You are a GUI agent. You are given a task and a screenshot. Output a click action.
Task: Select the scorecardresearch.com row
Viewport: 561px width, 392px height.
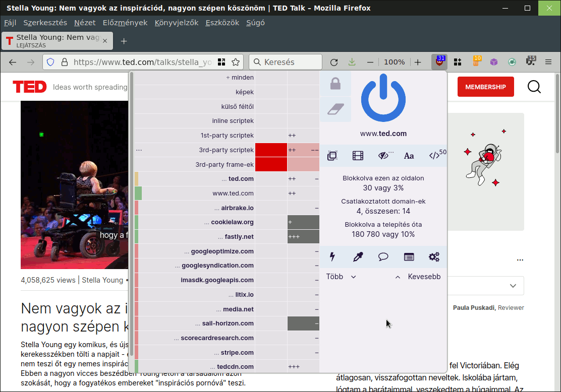195,338
